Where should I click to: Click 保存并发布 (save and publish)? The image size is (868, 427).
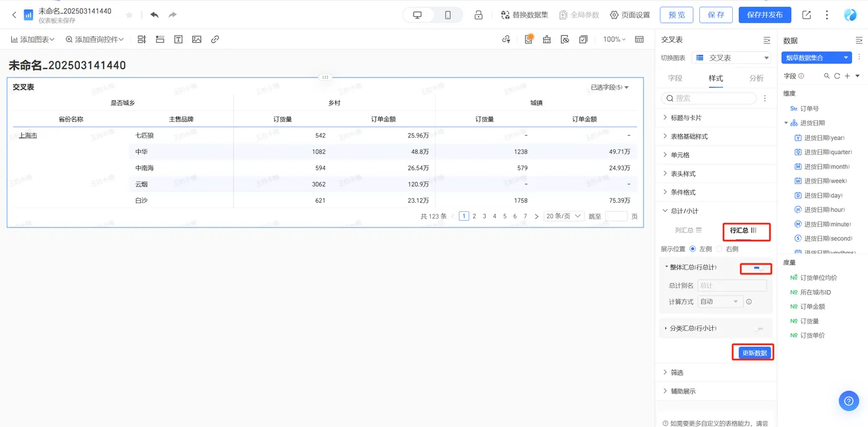764,15
